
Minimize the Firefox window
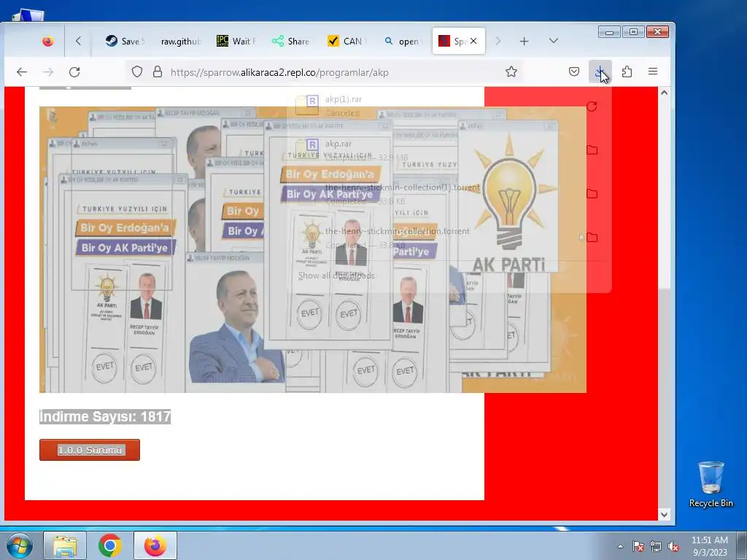click(x=609, y=32)
